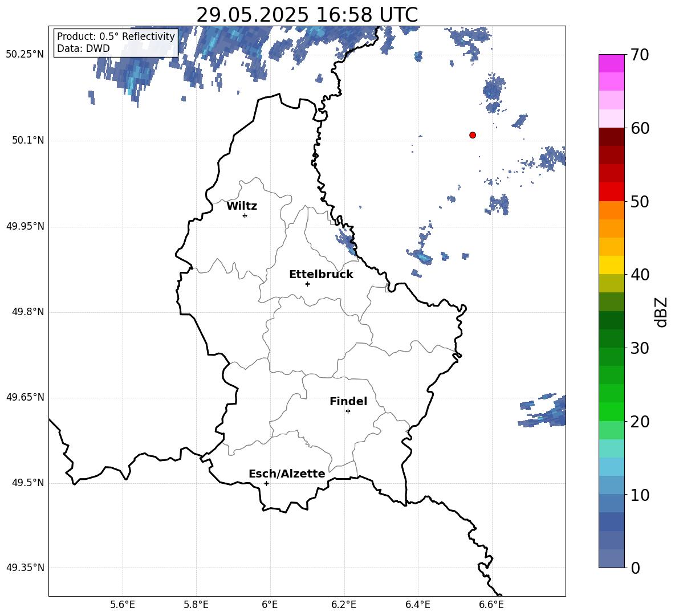Image resolution: width=675 pixels, height=616 pixels.
Task: Click the 49.35°N latitude label
Action: (x=25, y=568)
